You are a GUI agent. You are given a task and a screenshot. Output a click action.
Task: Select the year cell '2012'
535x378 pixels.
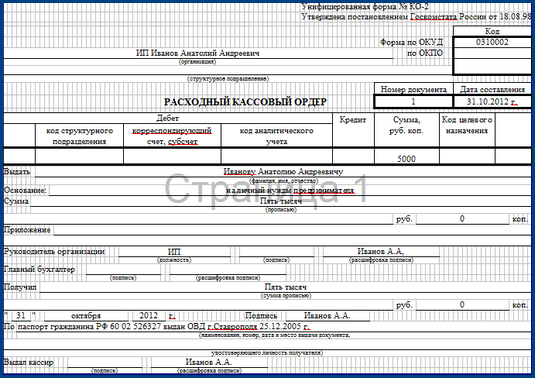coord(148,316)
